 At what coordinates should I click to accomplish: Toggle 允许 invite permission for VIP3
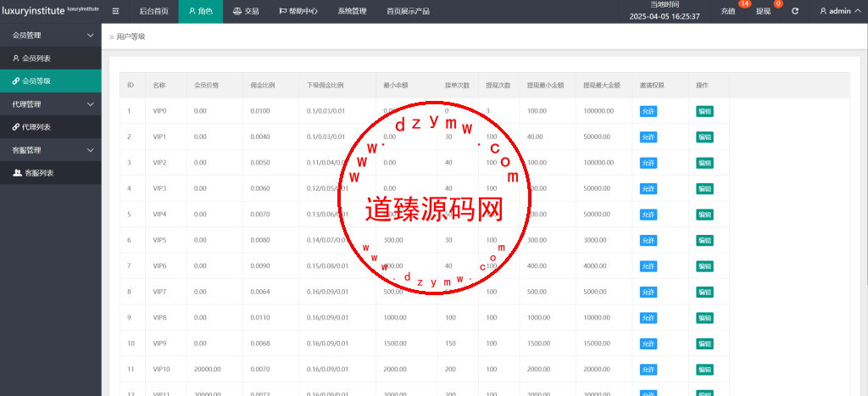648,189
